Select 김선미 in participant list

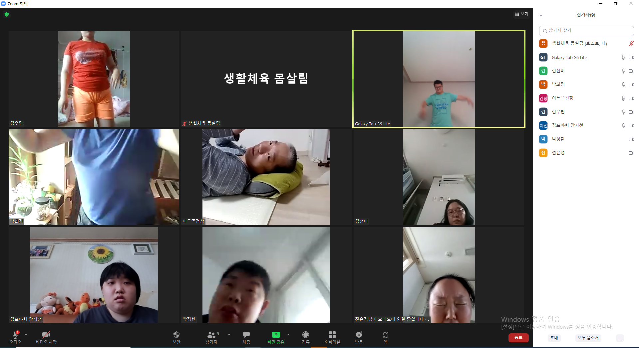(586, 71)
